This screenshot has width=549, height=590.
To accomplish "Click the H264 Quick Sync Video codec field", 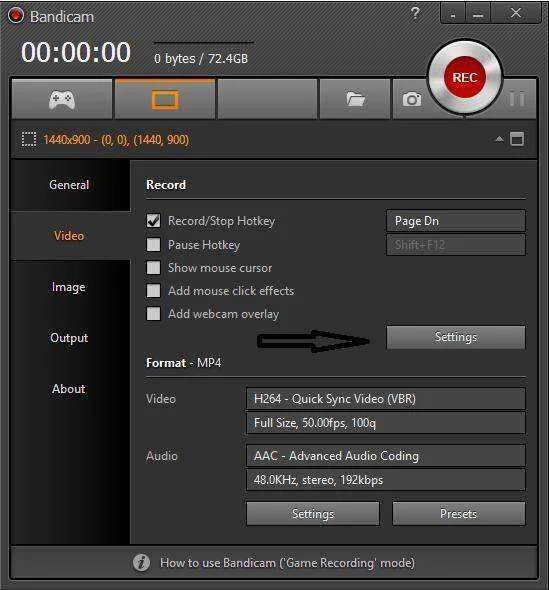I will pyautogui.click(x=386, y=399).
